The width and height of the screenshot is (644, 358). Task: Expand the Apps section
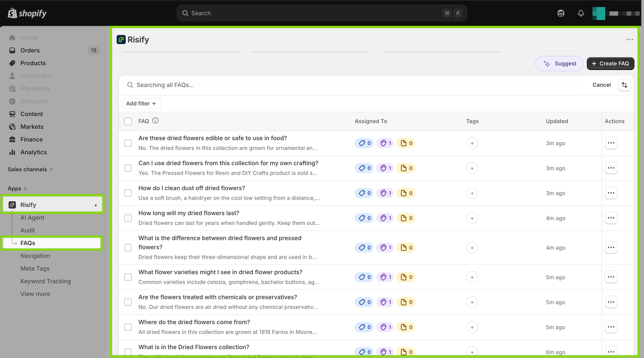coord(17,188)
